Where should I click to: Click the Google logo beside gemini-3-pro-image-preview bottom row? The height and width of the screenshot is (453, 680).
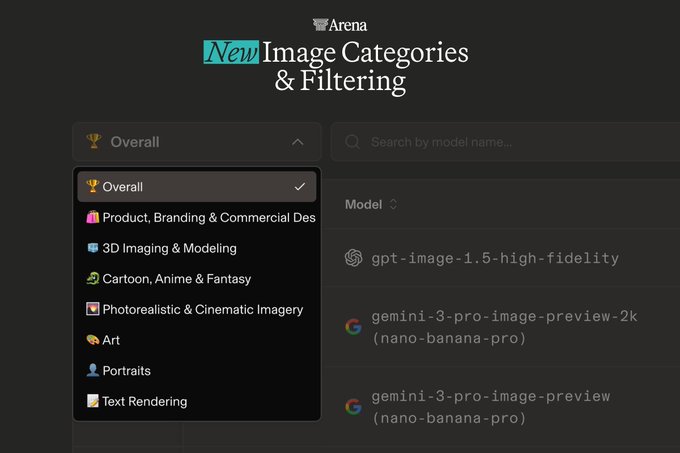click(x=353, y=407)
